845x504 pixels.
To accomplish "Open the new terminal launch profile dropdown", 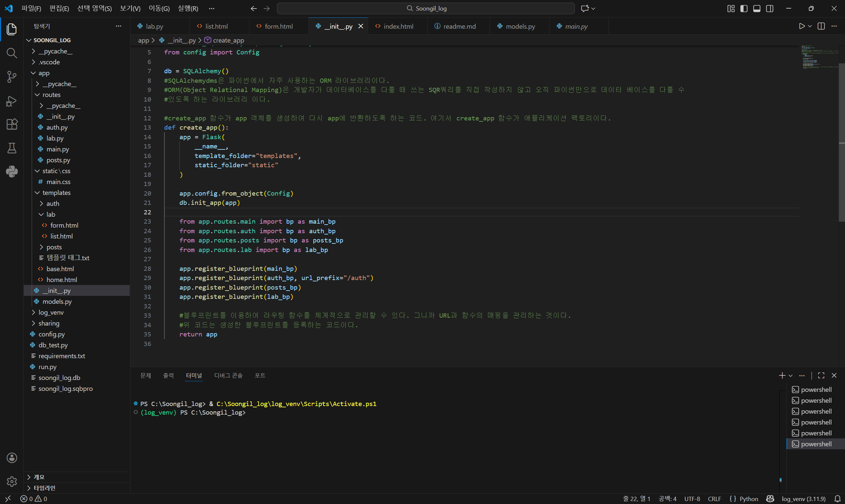I will tap(791, 376).
